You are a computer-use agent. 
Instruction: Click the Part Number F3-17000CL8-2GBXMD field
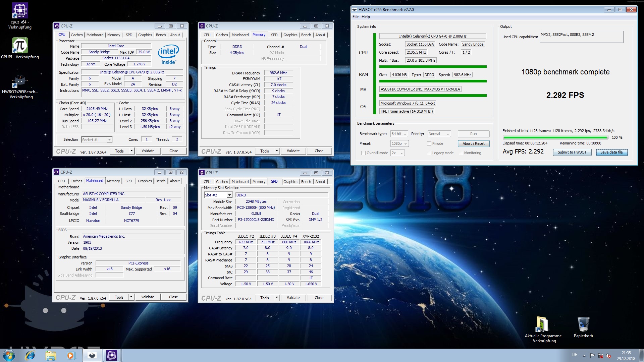click(256, 220)
